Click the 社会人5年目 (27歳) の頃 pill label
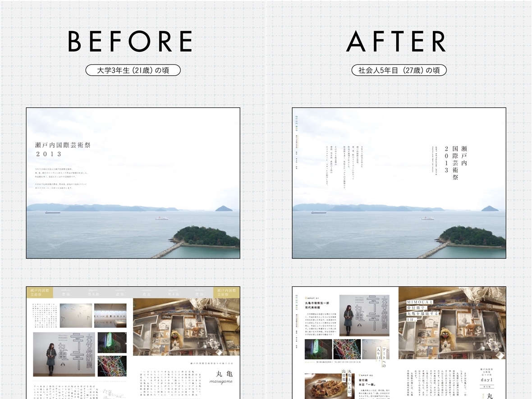This screenshot has height=399, width=532. [x=399, y=70]
